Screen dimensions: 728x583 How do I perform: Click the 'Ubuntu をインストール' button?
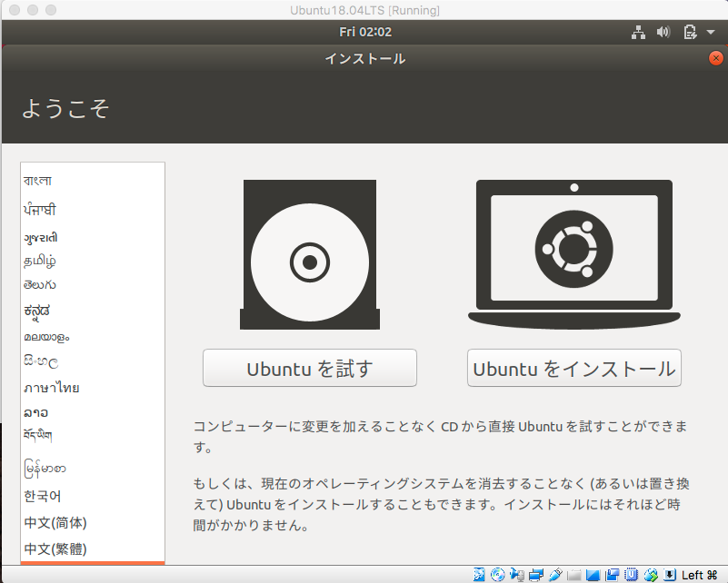tap(574, 369)
